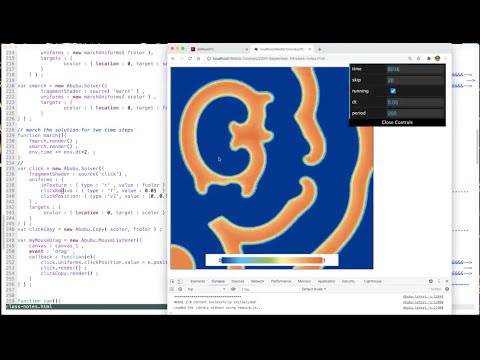
Task: Close the DevTools panel
Action: (447, 281)
